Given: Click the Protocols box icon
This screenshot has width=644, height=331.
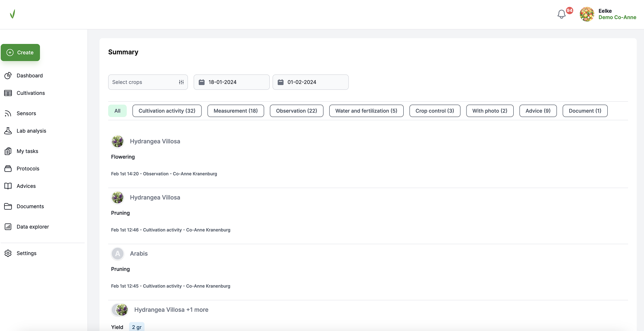Looking at the screenshot, I should pos(8,169).
